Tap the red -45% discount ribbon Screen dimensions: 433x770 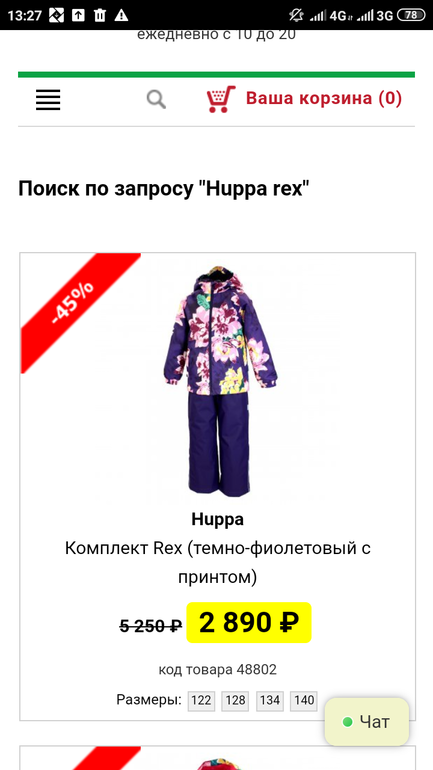tap(75, 304)
